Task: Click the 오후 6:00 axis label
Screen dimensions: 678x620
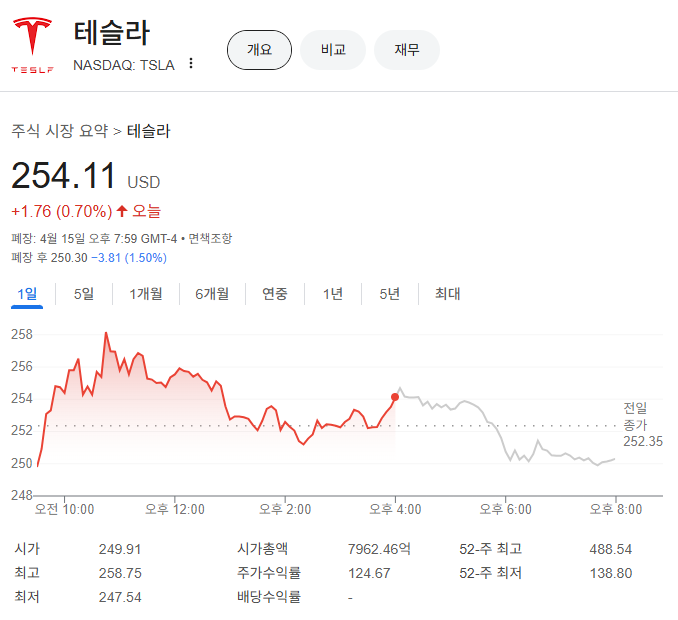Action: (x=505, y=509)
